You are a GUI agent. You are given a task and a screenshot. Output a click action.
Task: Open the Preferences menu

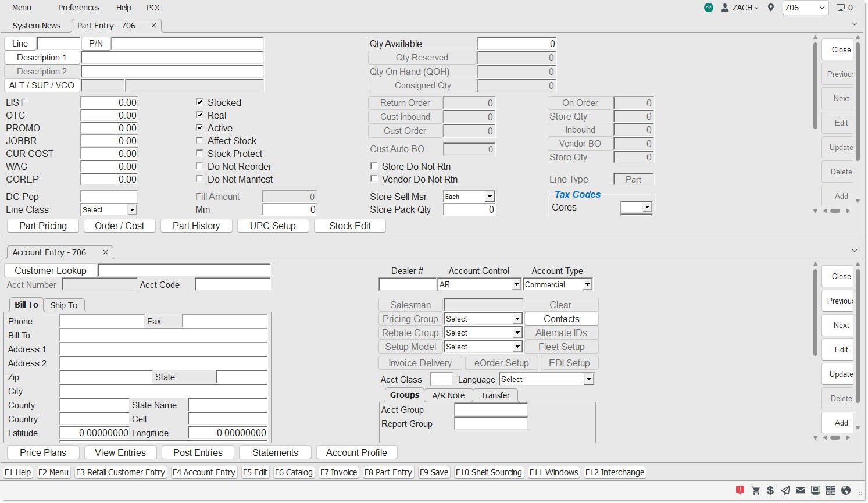78,8
